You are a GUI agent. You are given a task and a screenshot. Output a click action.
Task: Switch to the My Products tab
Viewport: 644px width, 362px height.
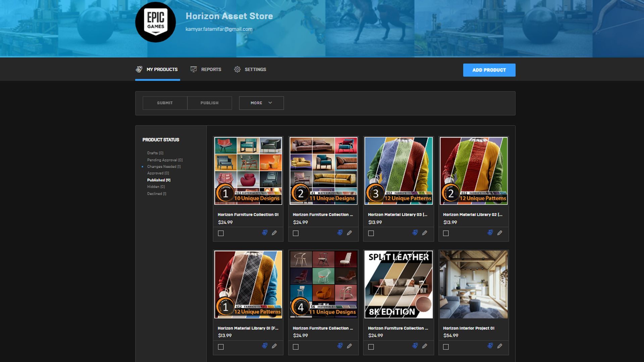coord(157,69)
